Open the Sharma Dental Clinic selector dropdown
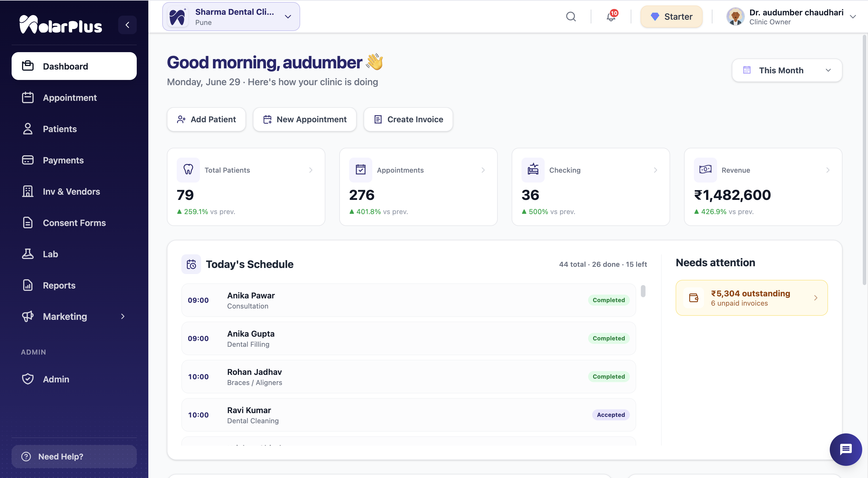868x478 pixels. pyautogui.click(x=231, y=17)
